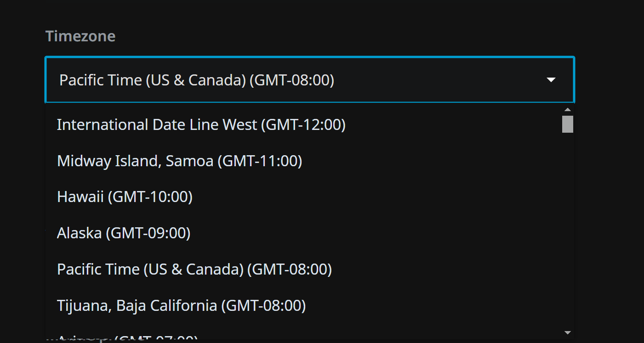Select the GMT-10:00 timezone entry
The width and height of the screenshot is (644, 343).
pos(125,197)
